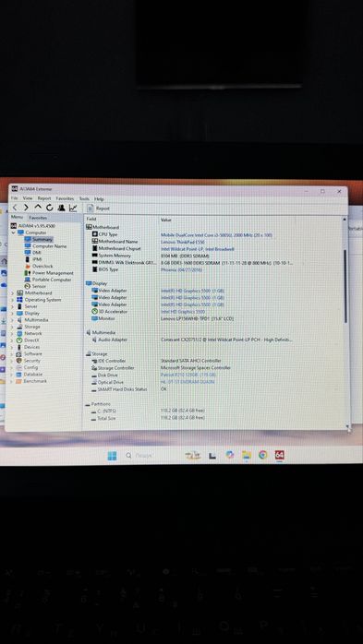
Task: Select the BIOS Type field
Action: tap(108, 269)
